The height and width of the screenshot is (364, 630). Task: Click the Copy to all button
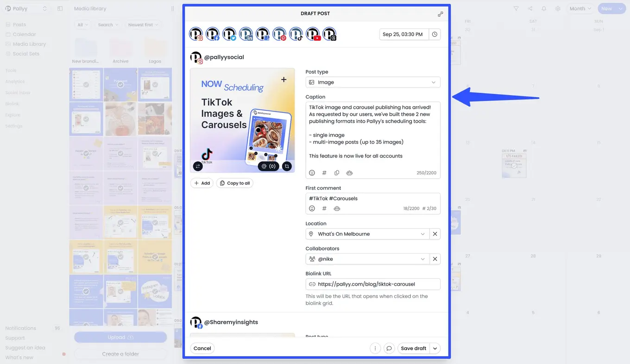[234, 182]
